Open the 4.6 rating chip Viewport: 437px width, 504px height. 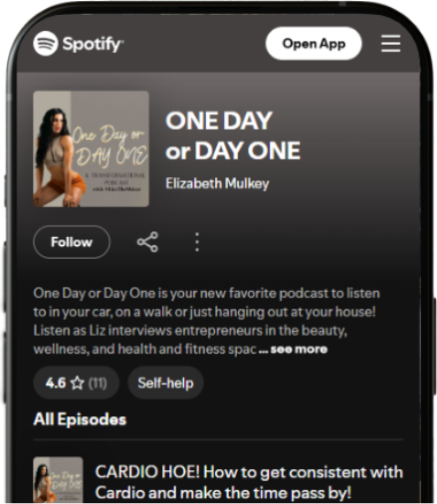click(x=76, y=382)
